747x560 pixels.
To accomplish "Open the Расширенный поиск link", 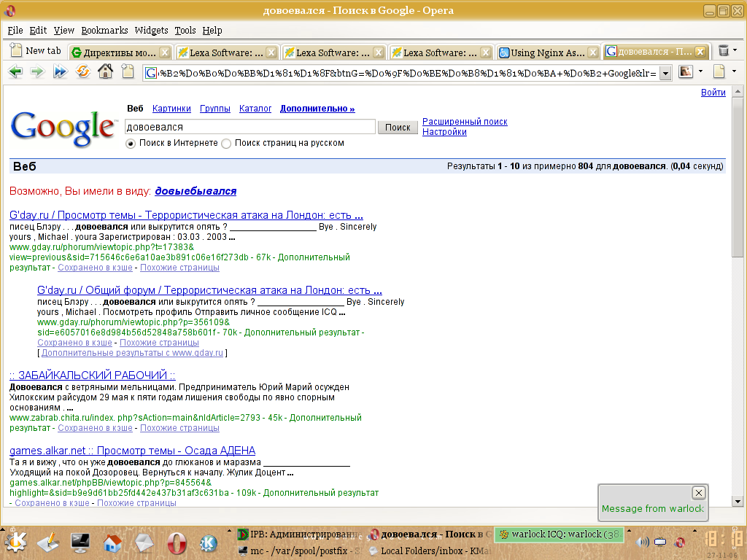I will [x=465, y=122].
